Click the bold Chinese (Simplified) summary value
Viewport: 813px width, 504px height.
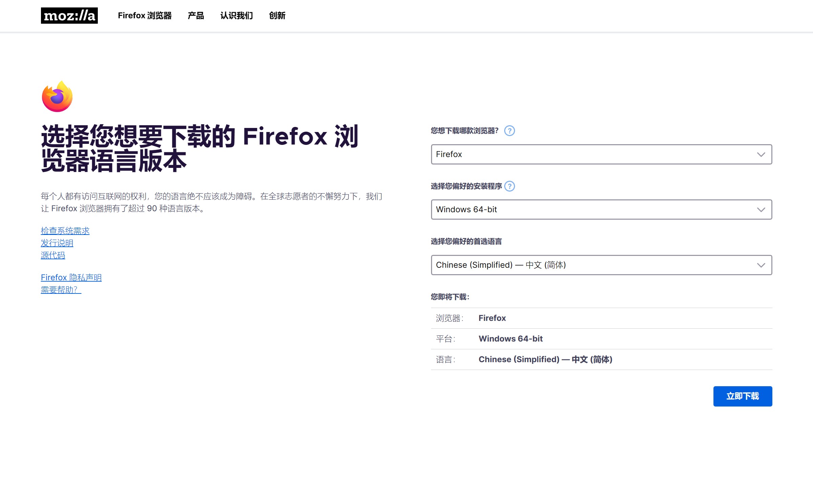(x=545, y=359)
